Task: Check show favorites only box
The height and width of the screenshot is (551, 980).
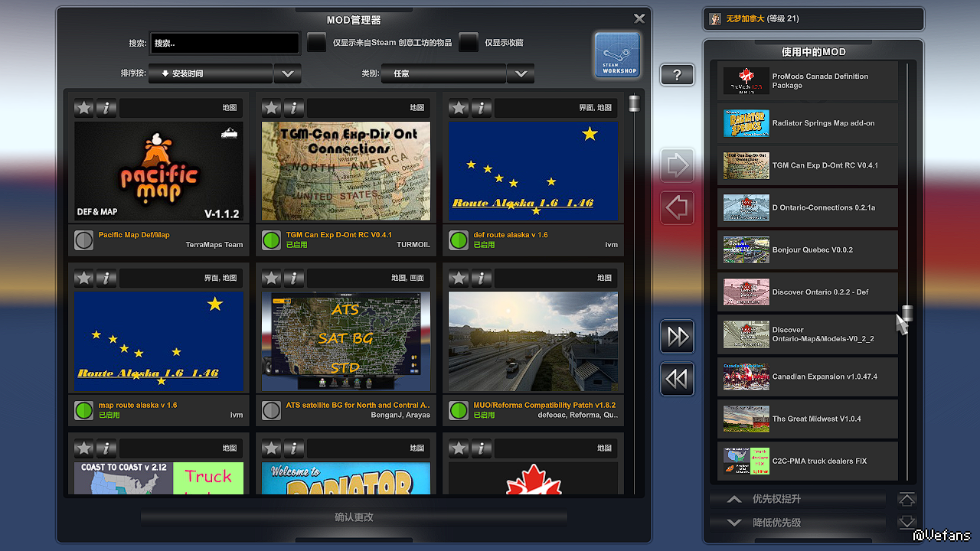Action: 468,43
